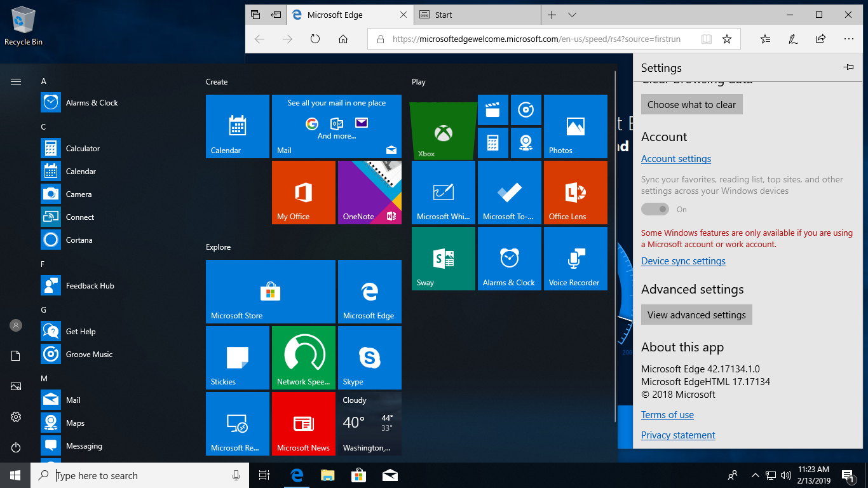Open Start menu Power options
868x488 pixels.
coord(16,447)
